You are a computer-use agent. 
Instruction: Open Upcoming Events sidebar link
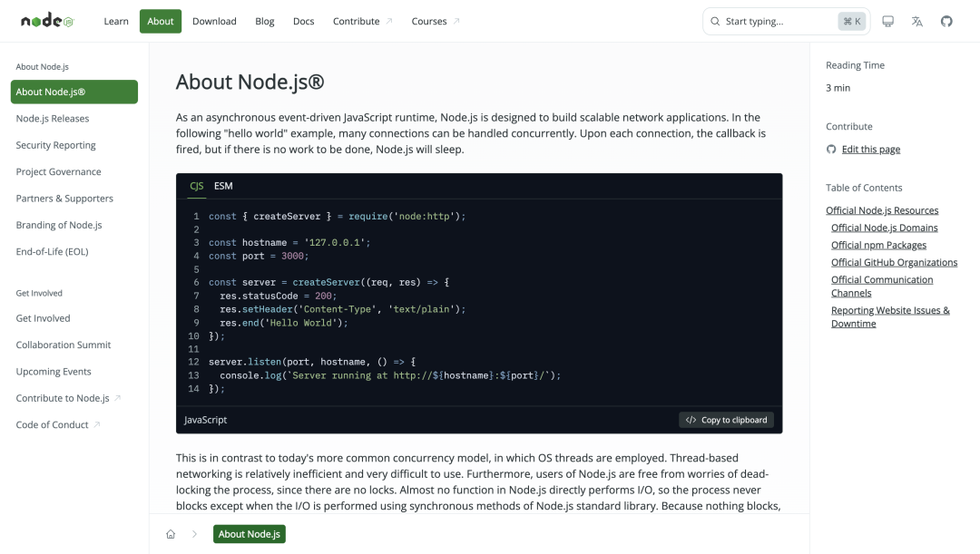pos(54,372)
